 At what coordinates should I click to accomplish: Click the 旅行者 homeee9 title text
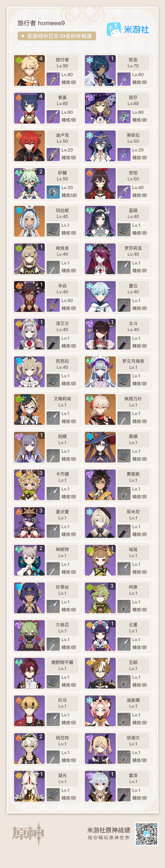pyautogui.click(x=41, y=23)
